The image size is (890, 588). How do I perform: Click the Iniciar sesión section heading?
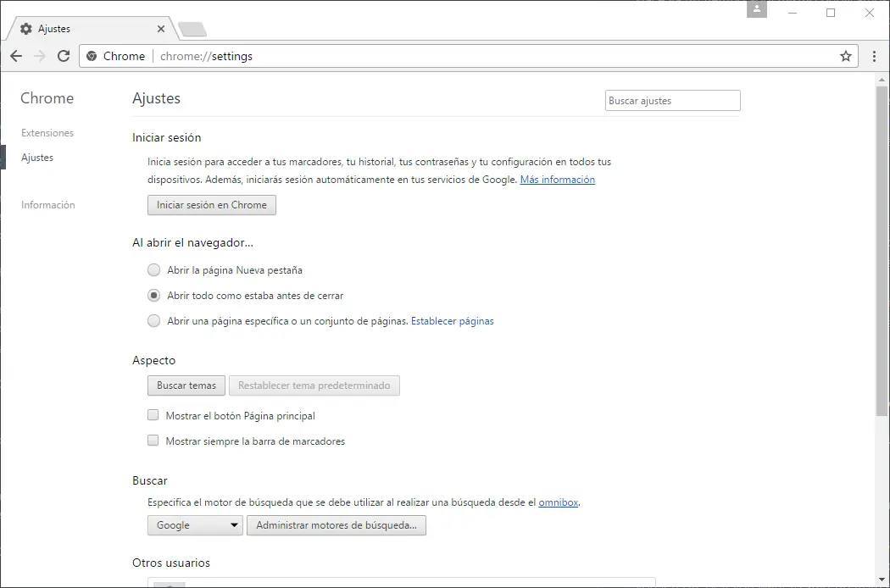click(x=166, y=137)
